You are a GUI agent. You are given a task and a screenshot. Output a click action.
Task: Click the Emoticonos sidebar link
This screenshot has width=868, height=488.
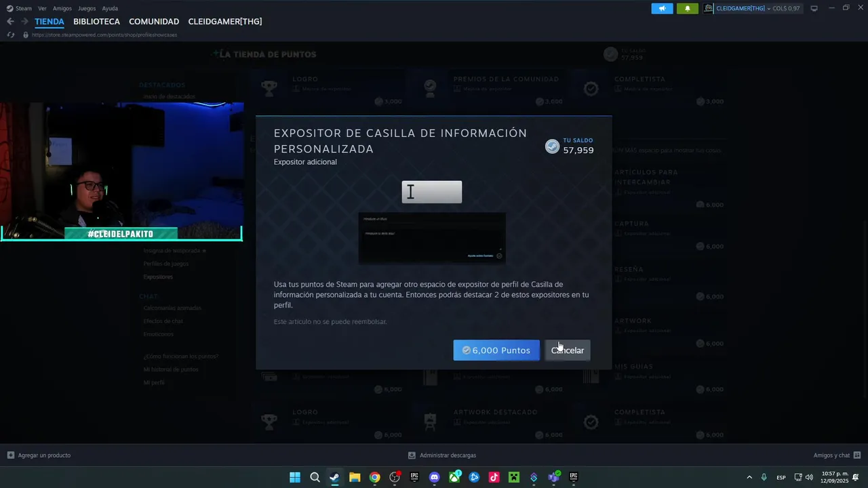(159, 334)
